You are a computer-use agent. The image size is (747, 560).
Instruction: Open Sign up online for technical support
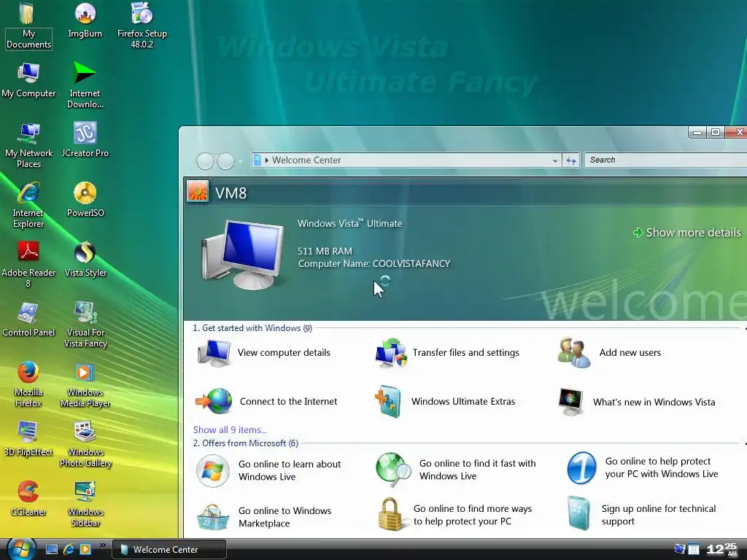pos(642,514)
